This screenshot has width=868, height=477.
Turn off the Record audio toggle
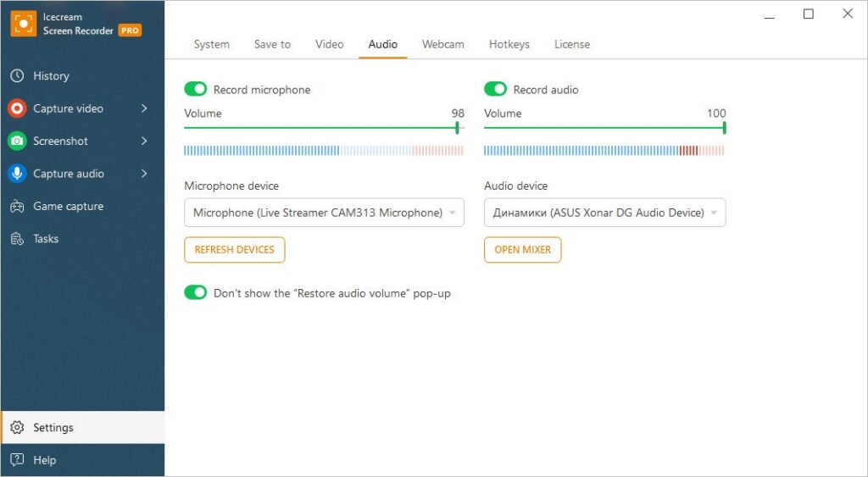[496, 90]
